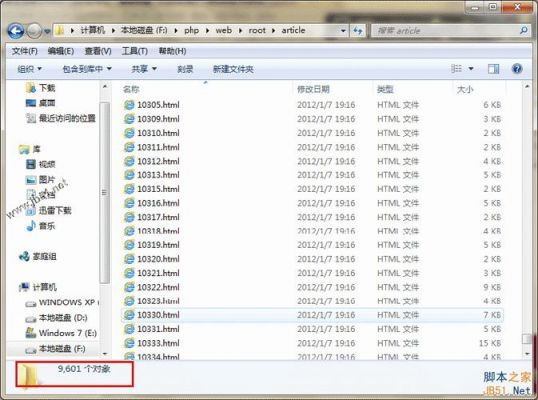The height and width of the screenshot is (400, 538).
Task: Sort by the 类型 column header
Action: pyautogui.click(x=385, y=89)
